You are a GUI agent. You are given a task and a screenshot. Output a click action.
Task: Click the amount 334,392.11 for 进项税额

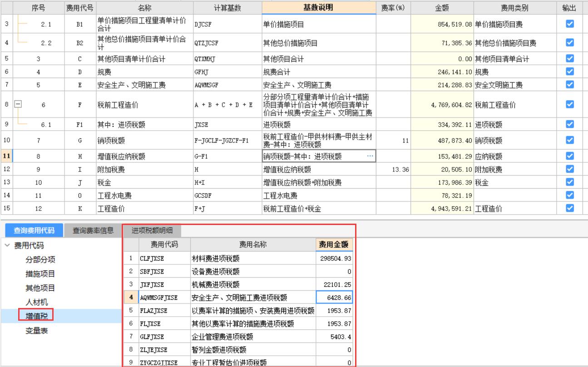[442, 124]
